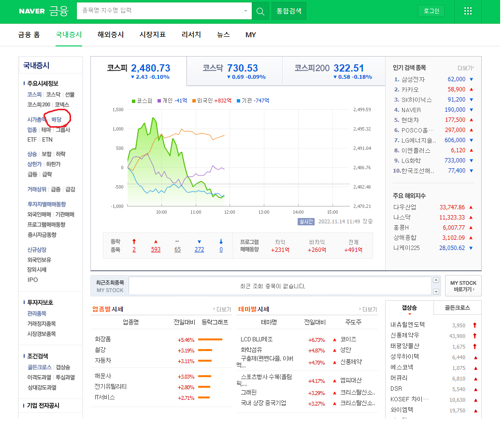Open the circled 배당 link in sidebar

point(56,119)
